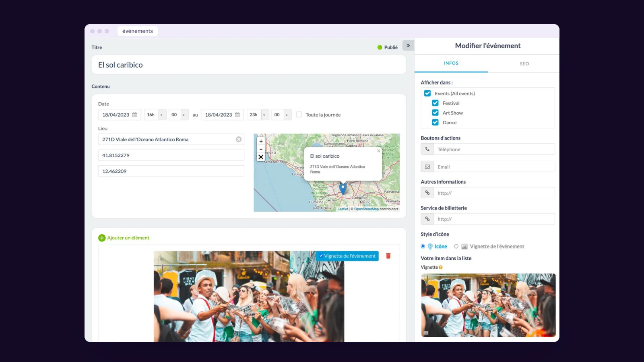Select the Icône radio button

tap(423, 246)
